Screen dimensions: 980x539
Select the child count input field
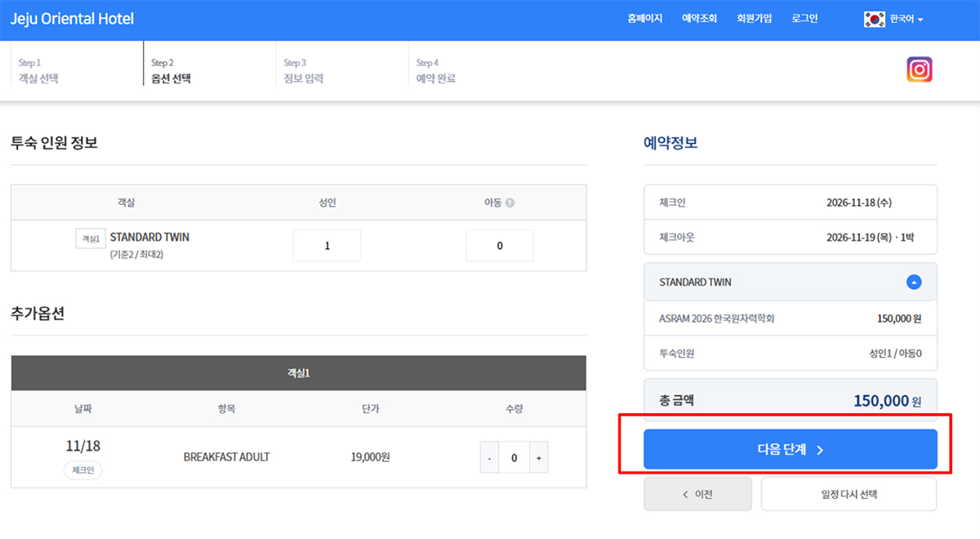[499, 246]
